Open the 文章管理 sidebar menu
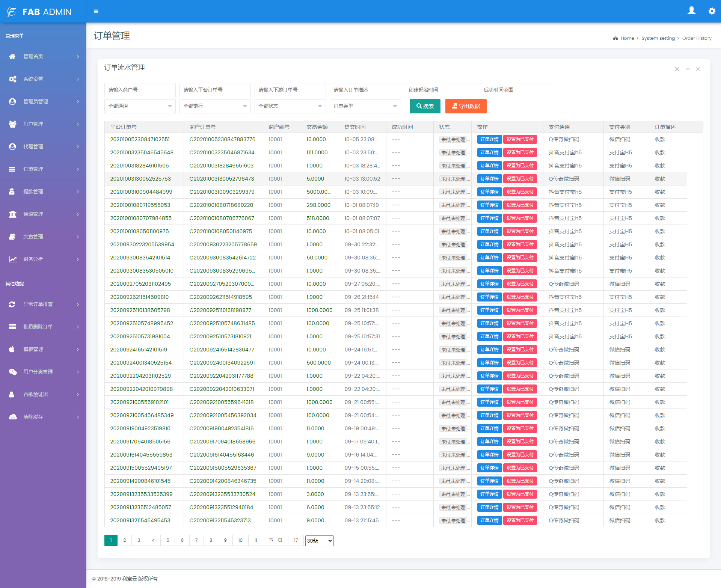This screenshot has width=721, height=588. pos(43,237)
